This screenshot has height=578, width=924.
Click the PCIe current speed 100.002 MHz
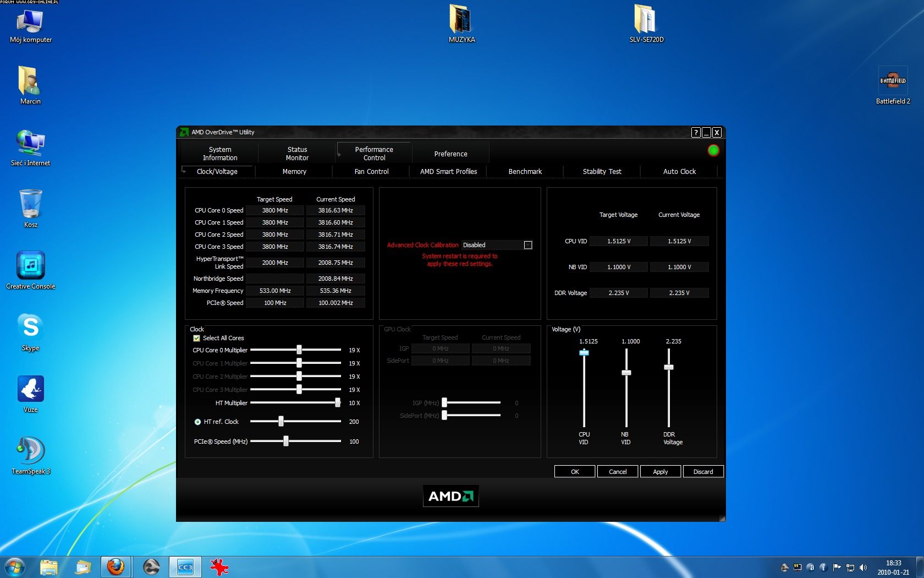pyautogui.click(x=335, y=303)
